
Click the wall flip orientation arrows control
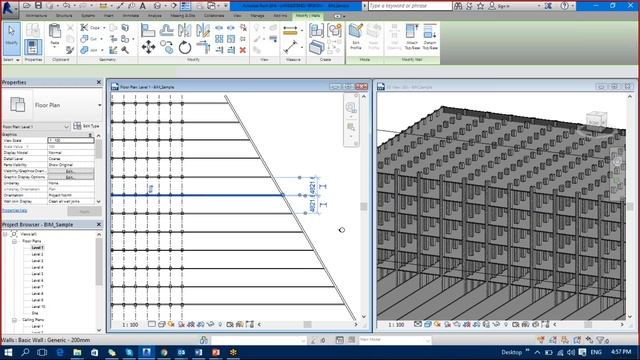(x=151, y=189)
